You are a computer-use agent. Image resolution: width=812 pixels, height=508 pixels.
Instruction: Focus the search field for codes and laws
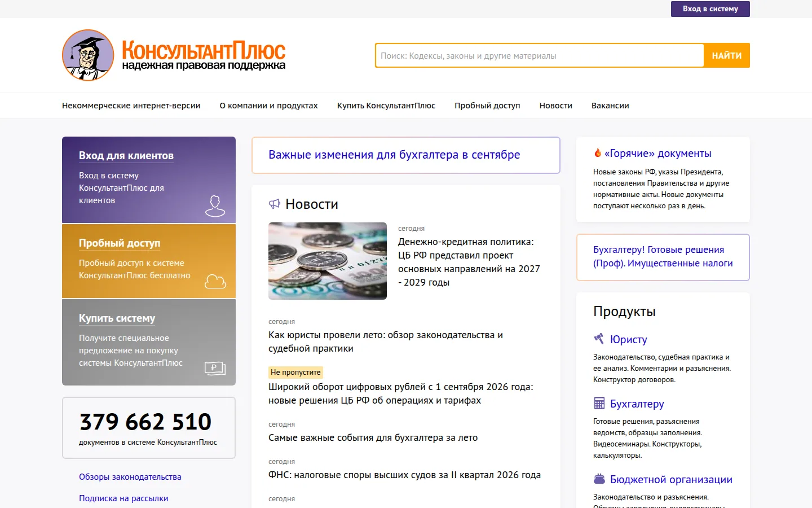[540, 55]
